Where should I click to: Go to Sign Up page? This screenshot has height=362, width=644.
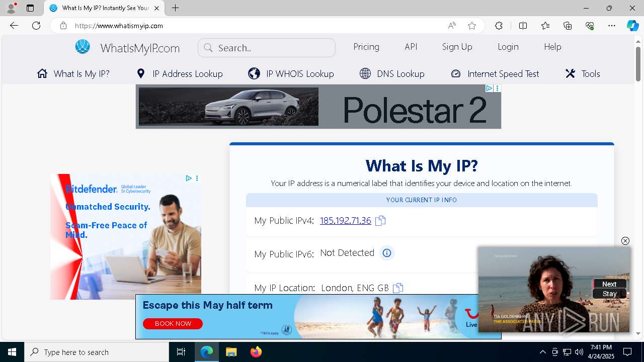tap(457, 47)
